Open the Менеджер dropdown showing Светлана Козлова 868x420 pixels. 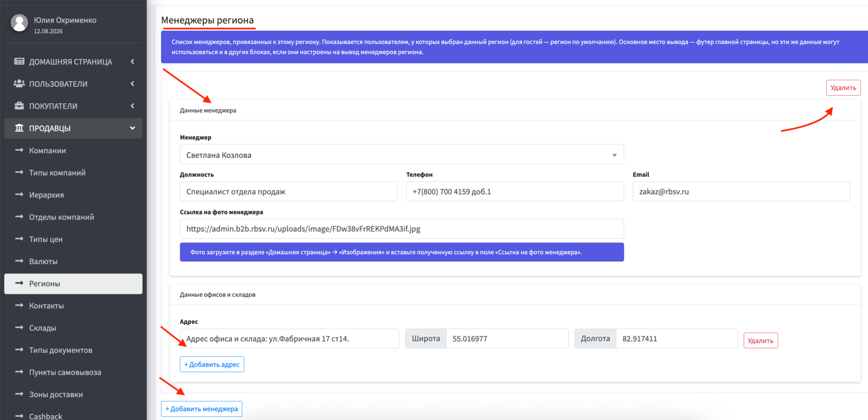point(401,155)
